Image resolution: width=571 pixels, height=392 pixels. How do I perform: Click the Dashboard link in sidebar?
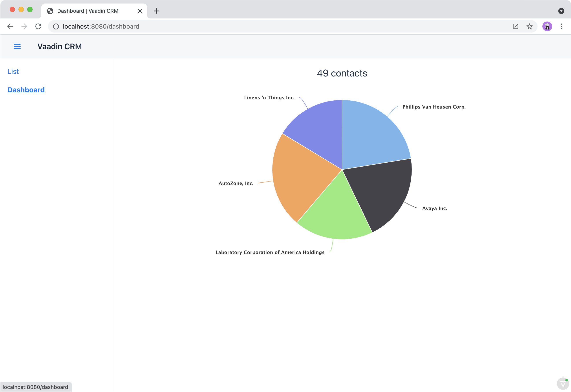(26, 90)
